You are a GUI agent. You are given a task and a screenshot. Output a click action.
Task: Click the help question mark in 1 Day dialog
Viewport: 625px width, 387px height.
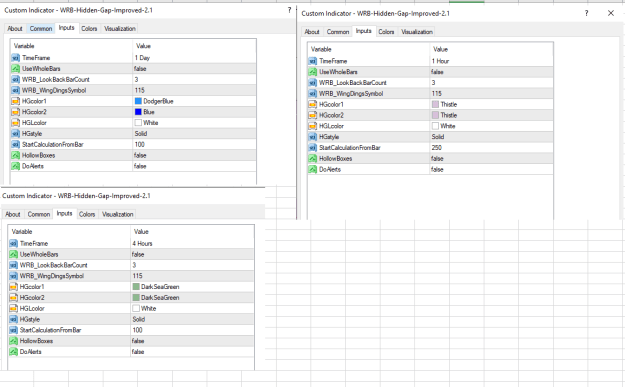pyautogui.click(x=289, y=10)
